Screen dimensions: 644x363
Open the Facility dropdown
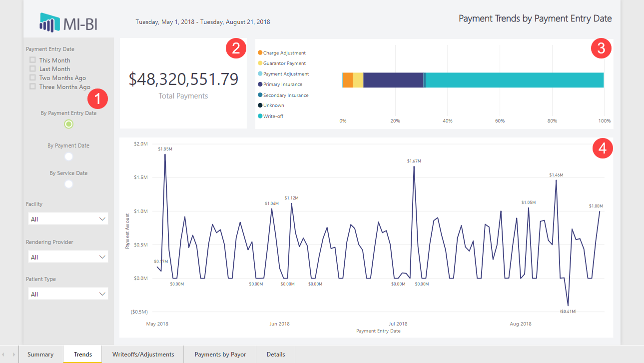[67, 219]
